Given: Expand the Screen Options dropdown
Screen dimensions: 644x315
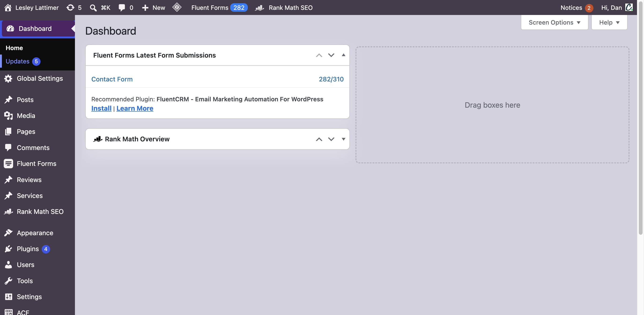Looking at the screenshot, I should (x=554, y=22).
